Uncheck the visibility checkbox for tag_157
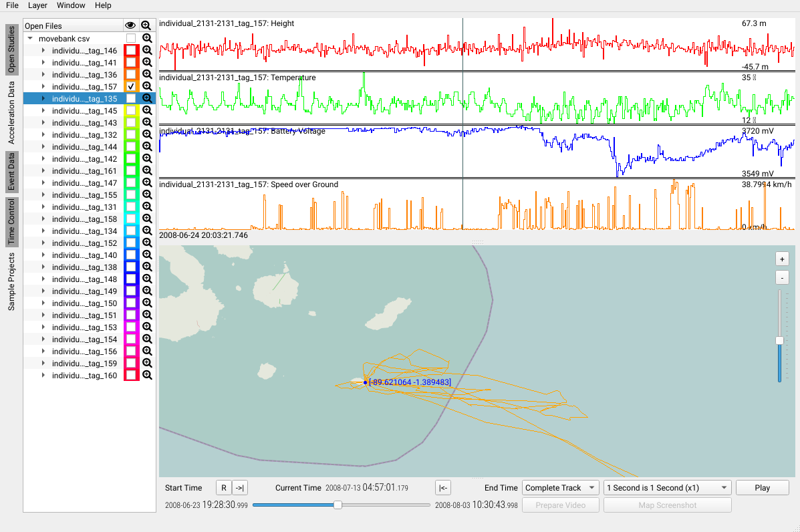The height and width of the screenshot is (532, 800). [x=131, y=87]
